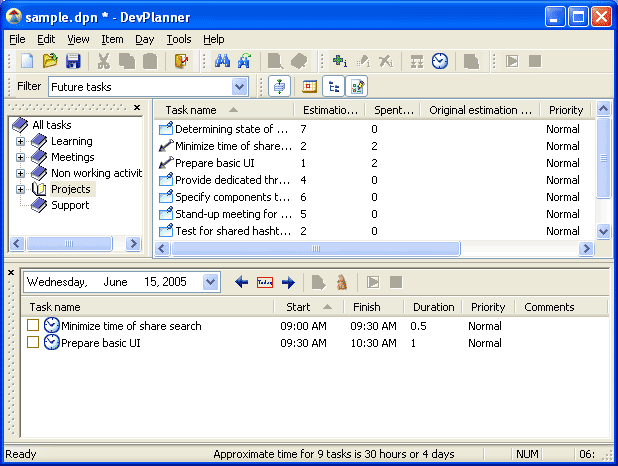This screenshot has height=466, width=618.
Task: Open the Filter Future tasks dropdown
Action: click(x=240, y=86)
